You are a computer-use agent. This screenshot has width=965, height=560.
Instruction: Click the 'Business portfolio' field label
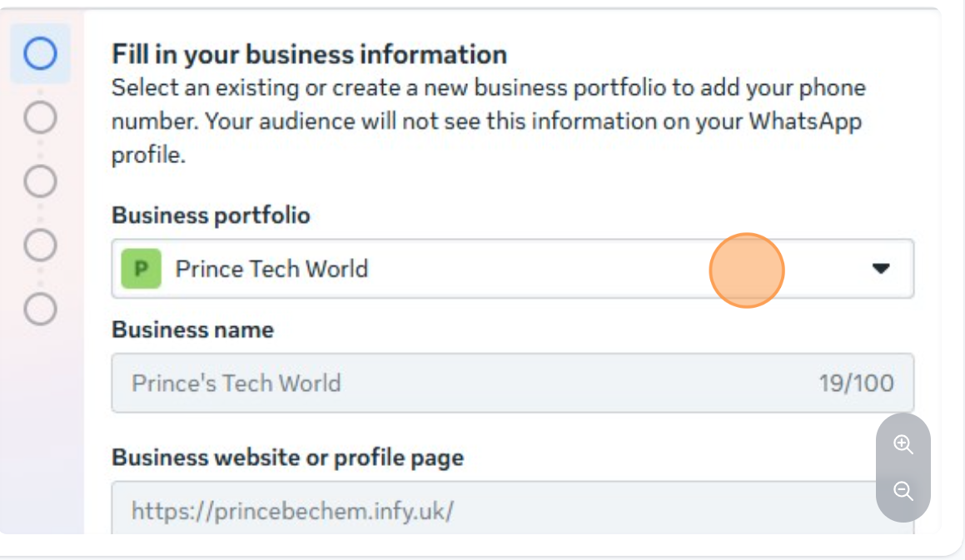(211, 216)
